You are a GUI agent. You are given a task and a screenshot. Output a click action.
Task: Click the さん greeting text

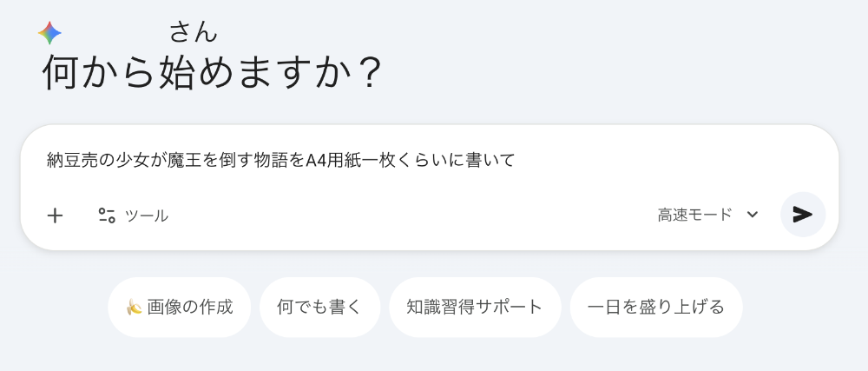pyautogui.click(x=193, y=32)
